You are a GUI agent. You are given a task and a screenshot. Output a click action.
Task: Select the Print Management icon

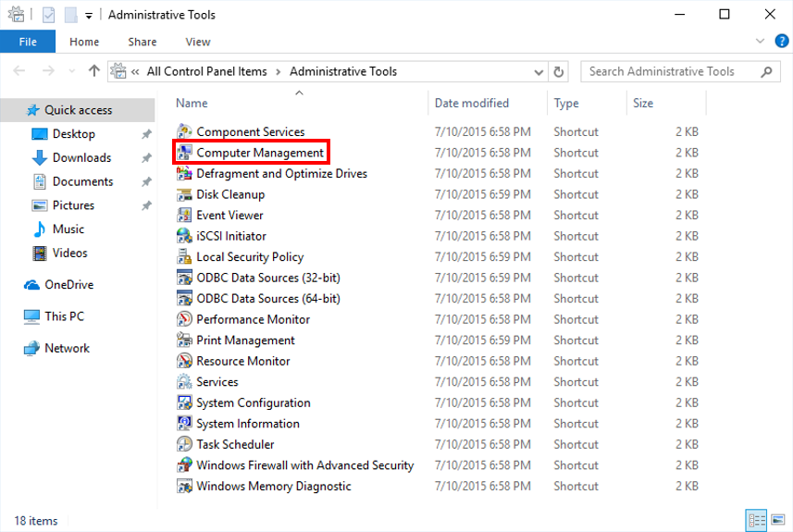coord(184,340)
